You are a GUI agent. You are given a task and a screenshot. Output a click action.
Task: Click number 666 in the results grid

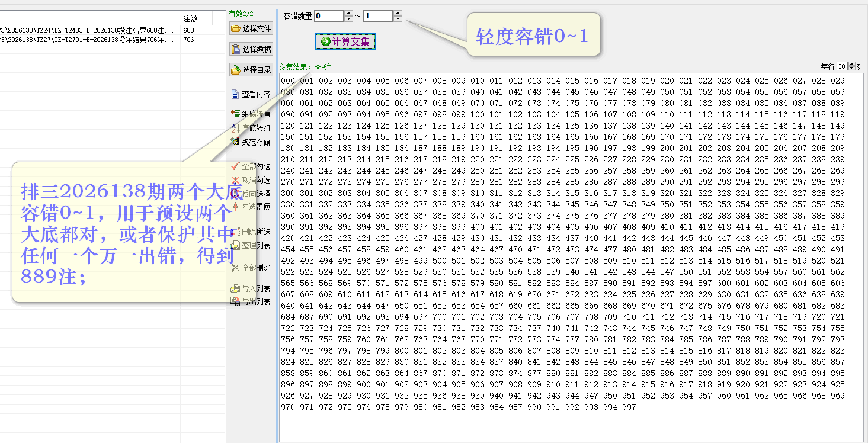(x=591, y=306)
